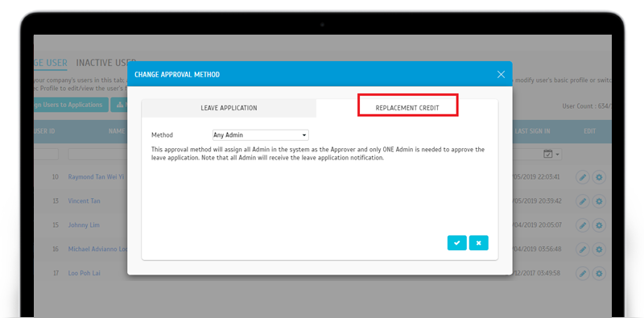
Task: Click the Name column header
Action: coord(117,131)
